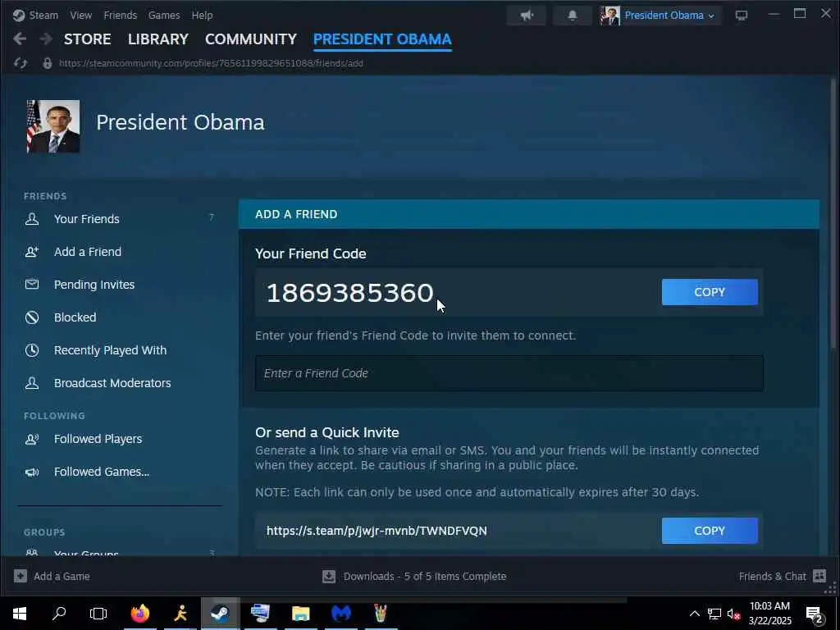This screenshot has height=630, width=840.
Task: Click the Your Friends person icon
Action: tap(32, 218)
